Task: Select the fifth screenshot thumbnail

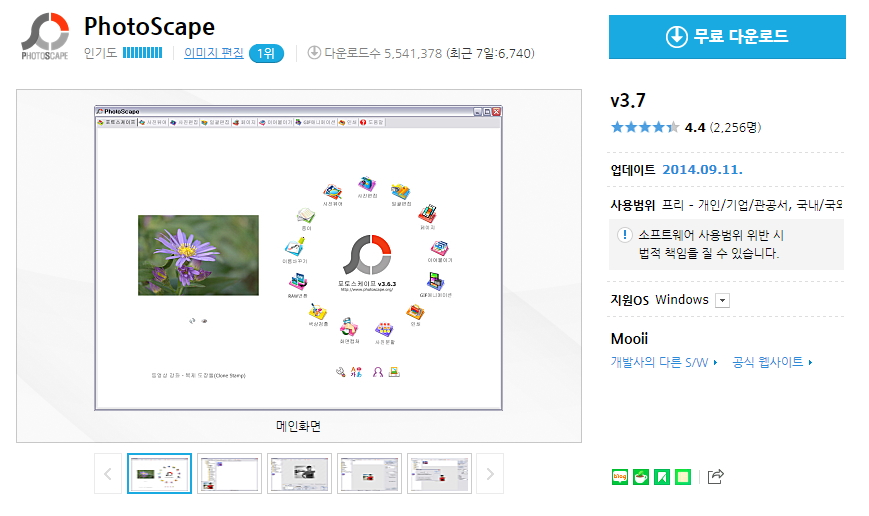Action: coord(439,473)
